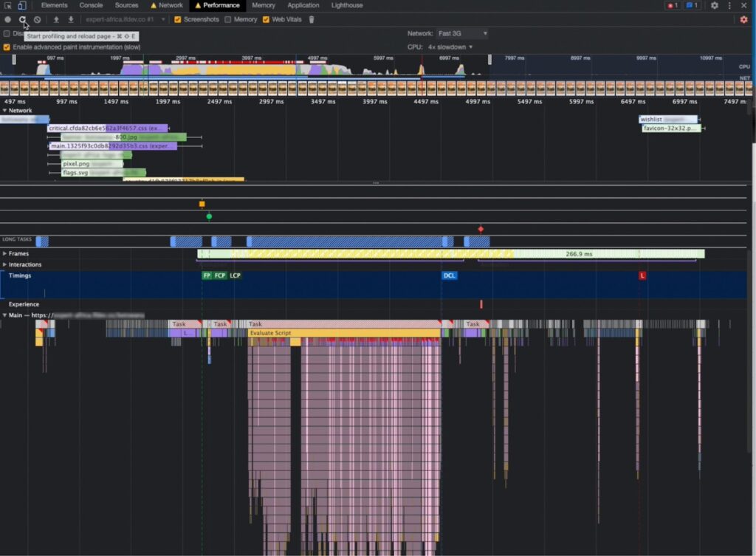Start recording with the record button

7,20
